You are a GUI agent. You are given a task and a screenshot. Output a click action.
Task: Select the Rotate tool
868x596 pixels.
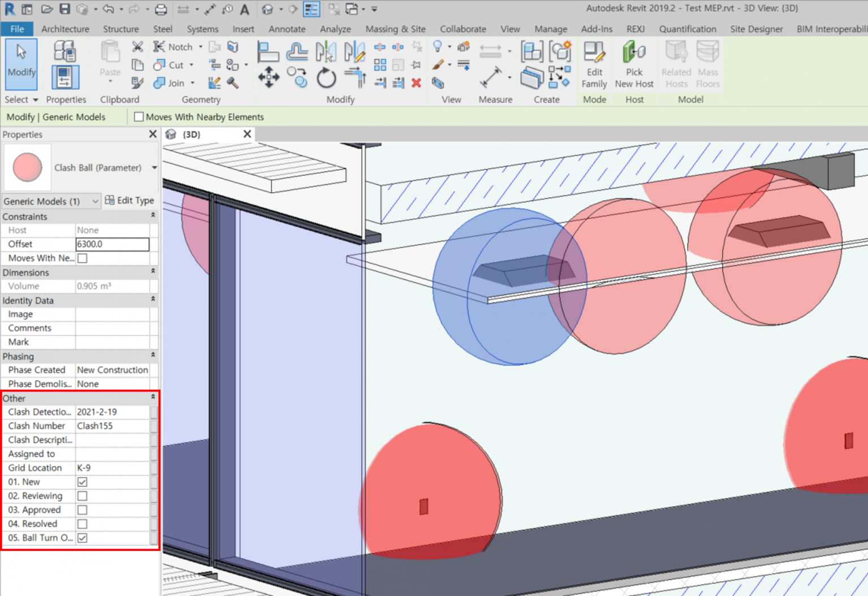pyautogui.click(x=327, y=78)
